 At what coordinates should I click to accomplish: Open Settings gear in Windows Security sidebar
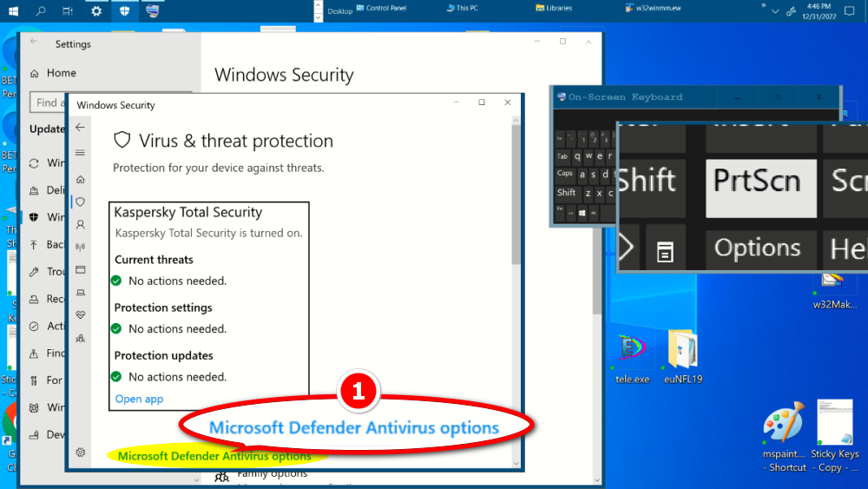tap(80, 453)
